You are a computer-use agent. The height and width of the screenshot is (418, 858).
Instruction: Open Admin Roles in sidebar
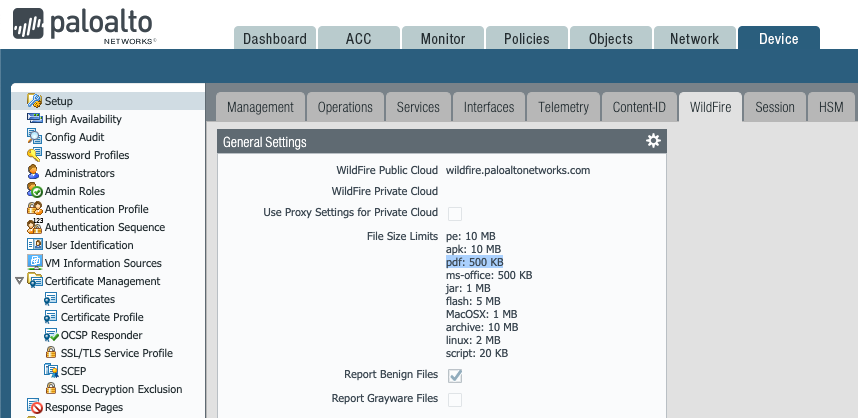[75, 191]
